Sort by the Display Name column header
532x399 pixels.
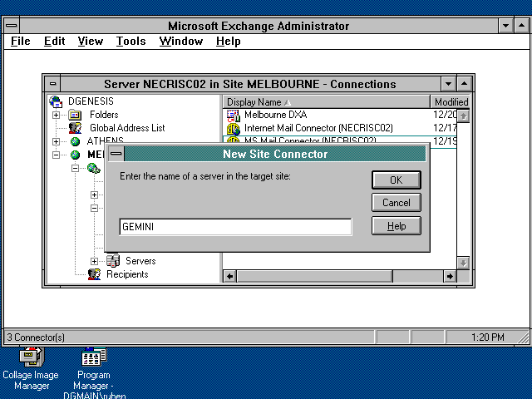point(327,101)
